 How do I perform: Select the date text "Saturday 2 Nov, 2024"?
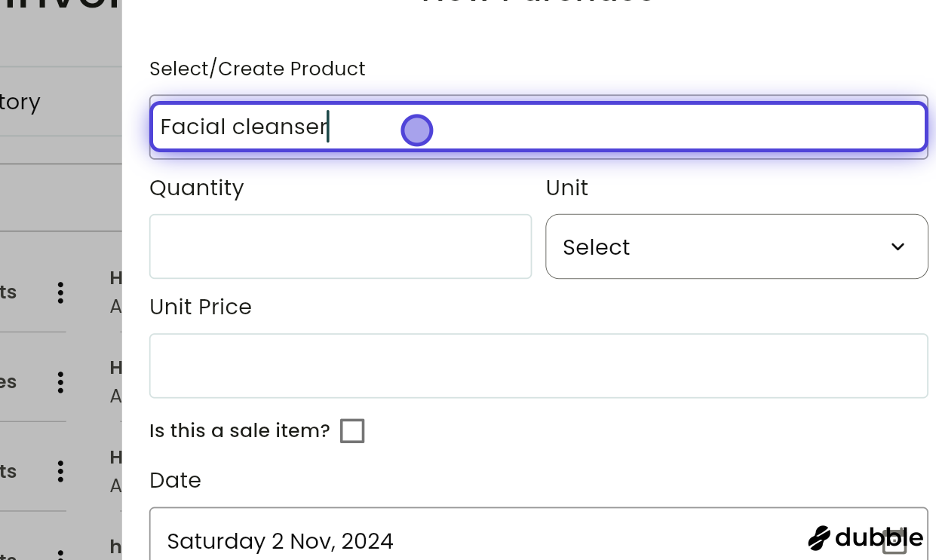tap(281, 541)
